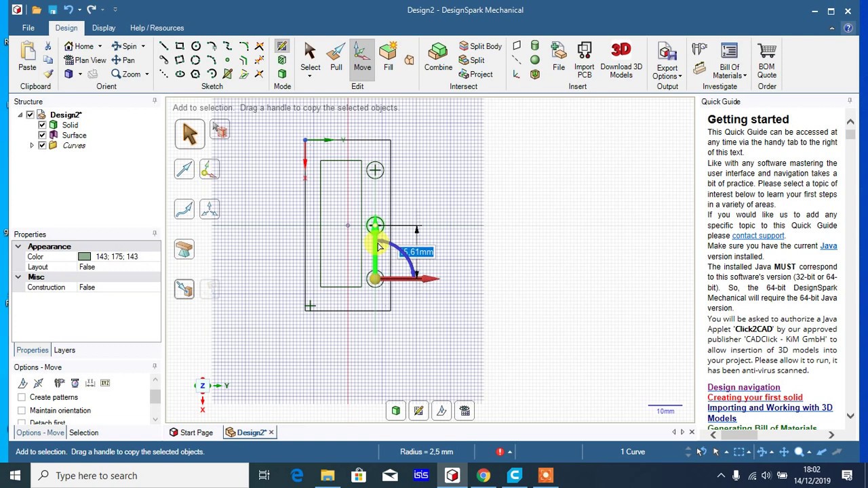Switch to the Display ribbon tab
The height and width of the screenshot is (488, 868).
click(104, 28)
